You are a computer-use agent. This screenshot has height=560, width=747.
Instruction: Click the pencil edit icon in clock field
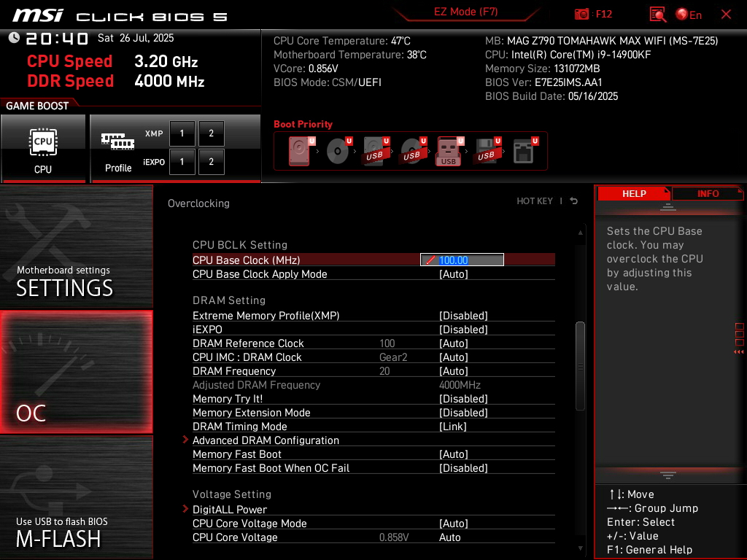[430, 260]
